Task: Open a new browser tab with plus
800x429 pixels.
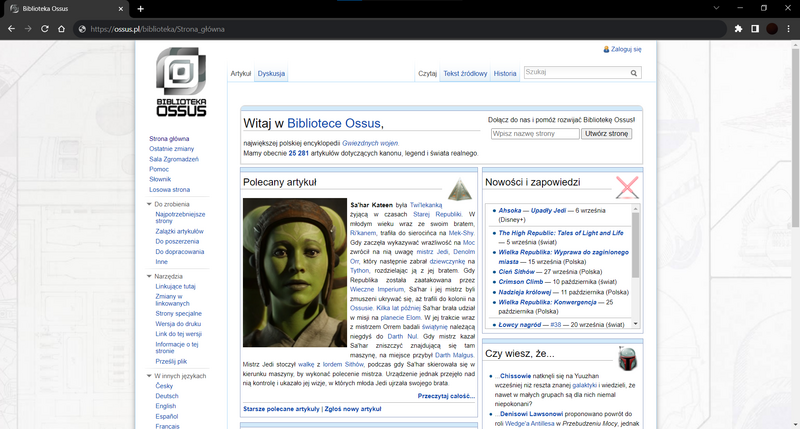Action: [140, 9]
